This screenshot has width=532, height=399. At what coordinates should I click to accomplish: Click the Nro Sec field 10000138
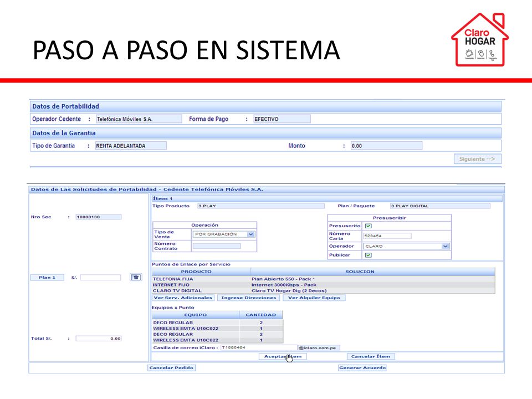coord(99,217)
